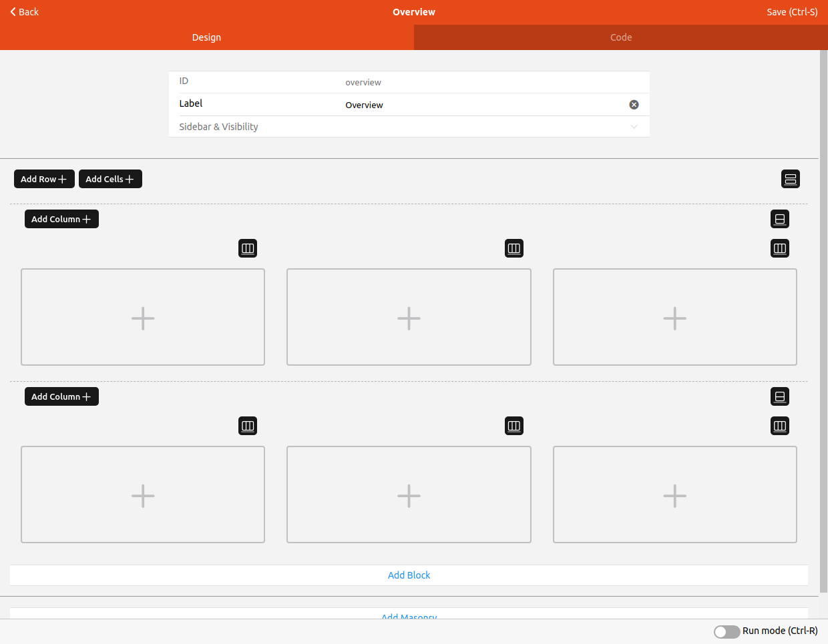Click second row's first column icon

[248, 426]
